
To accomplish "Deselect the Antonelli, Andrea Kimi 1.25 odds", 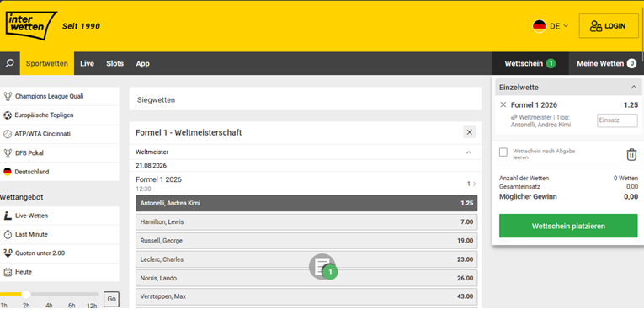I will (x=306, y=203).
